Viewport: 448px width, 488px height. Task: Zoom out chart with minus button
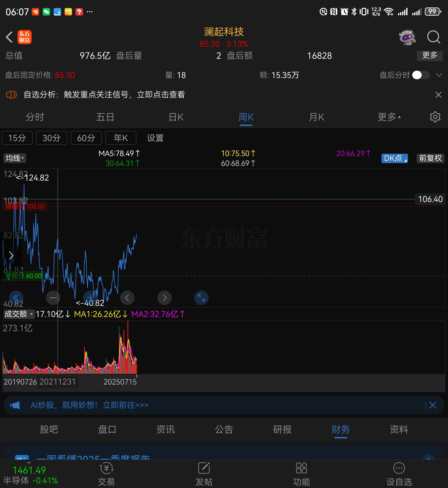53,298
